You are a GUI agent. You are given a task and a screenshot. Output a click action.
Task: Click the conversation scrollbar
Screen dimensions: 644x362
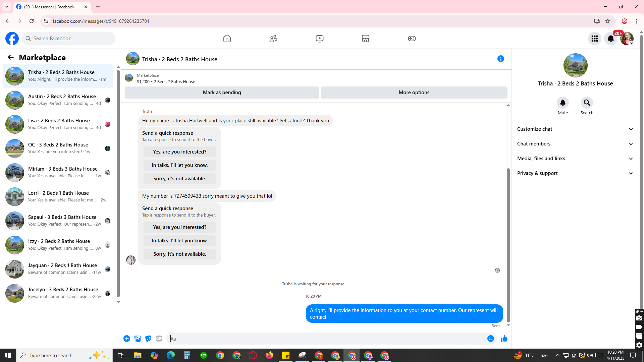pyautogui.click(x=508, y=245)
